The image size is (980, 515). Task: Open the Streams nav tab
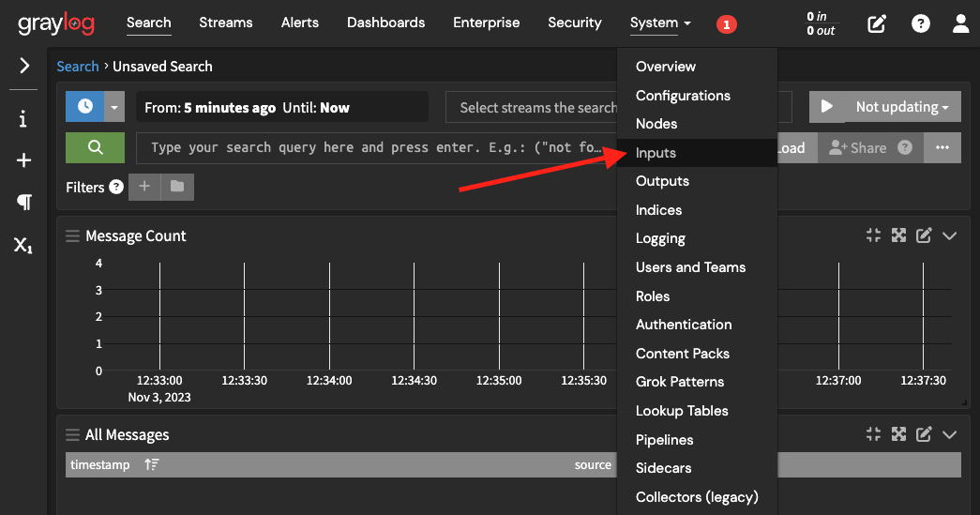pyautogui.click(x=226, y=23)
